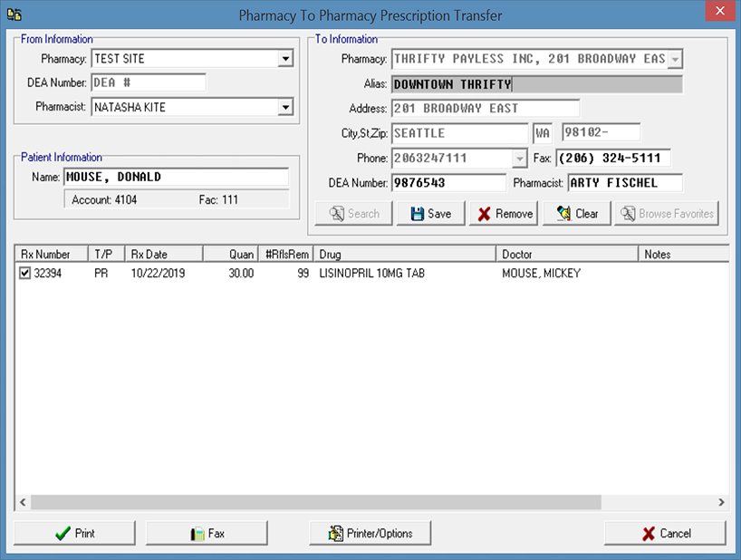The height and width of the screenshot is (560, 741).
Task: Click the right scroll arrow
Action: (x=721, y=502)
